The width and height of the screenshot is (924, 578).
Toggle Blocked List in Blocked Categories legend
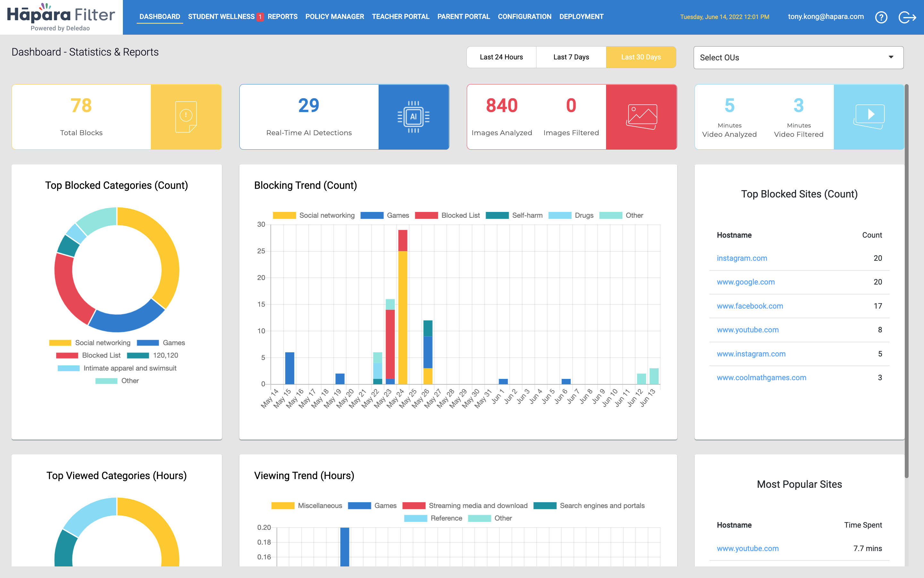pyautogui.click(x=88, y=355)
